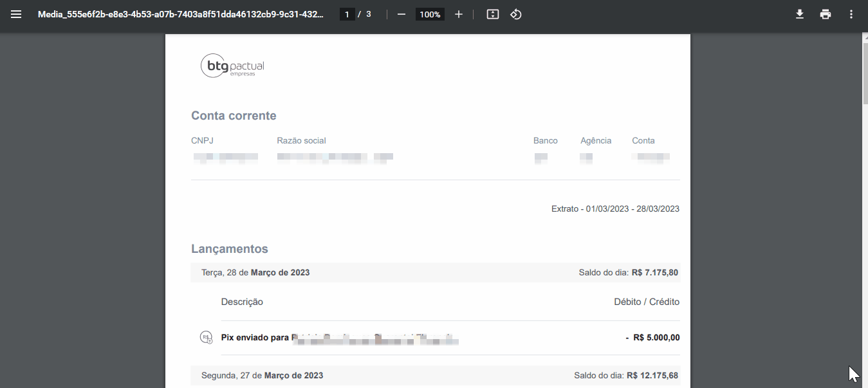
Task: Click the zoom out minus button
Action: point(402,14)
